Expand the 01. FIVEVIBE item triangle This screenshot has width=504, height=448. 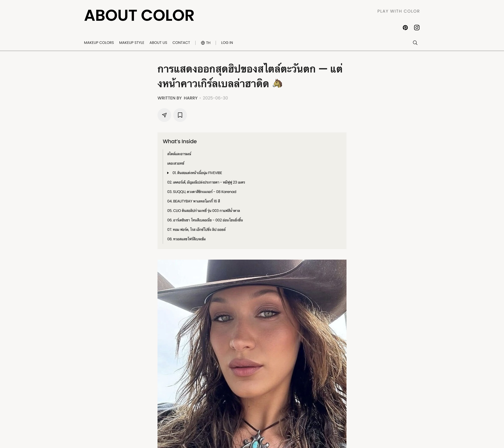(x=168, y=173)
